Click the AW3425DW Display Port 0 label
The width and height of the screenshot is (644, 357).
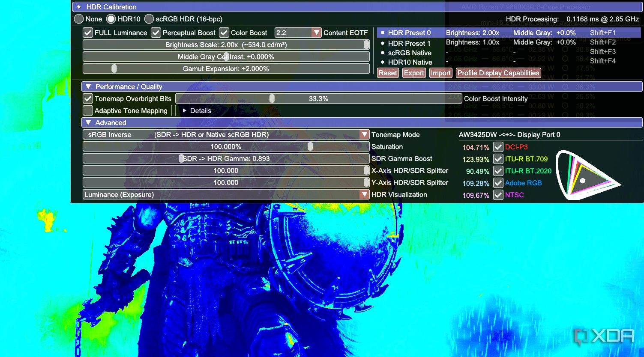point(509,134)
